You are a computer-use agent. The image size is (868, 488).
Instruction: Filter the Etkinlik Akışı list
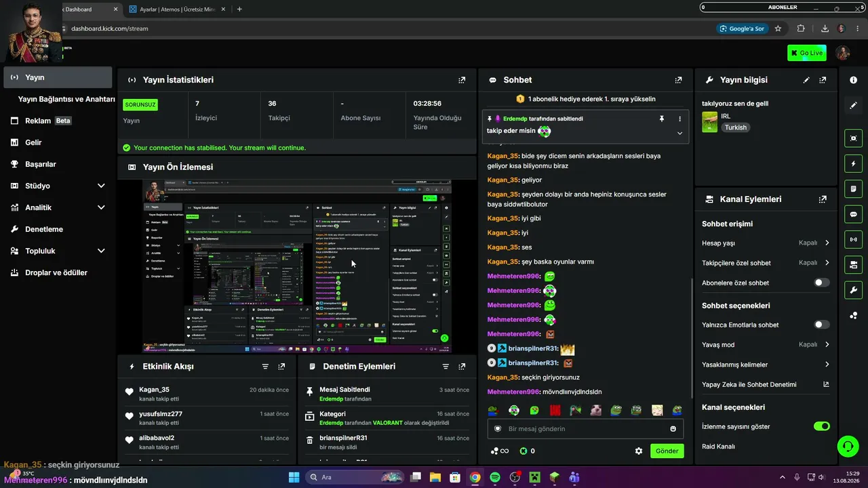tap(265, 366)
